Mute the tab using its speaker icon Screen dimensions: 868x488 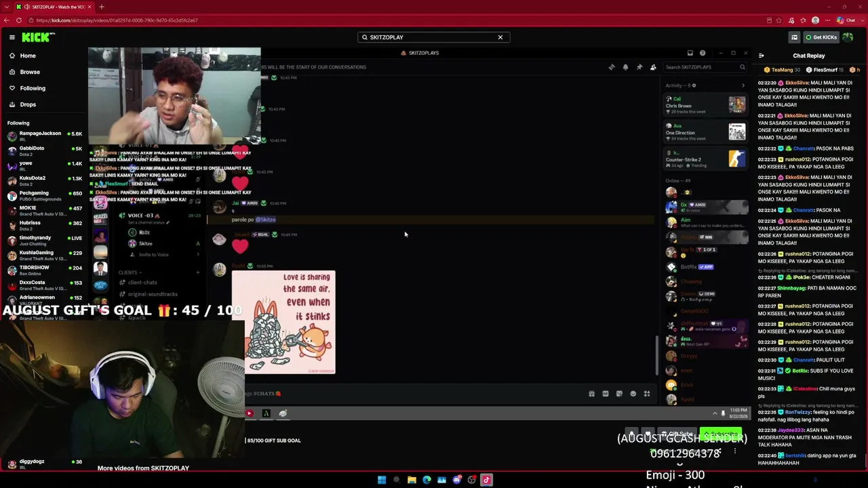tap(27, 7)
